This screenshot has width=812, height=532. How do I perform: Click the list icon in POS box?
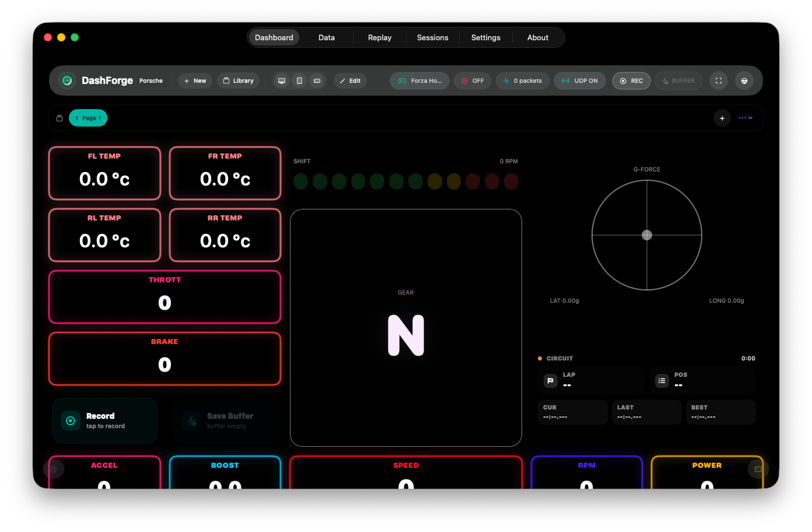pyautogui.click(x=662, y=380)
